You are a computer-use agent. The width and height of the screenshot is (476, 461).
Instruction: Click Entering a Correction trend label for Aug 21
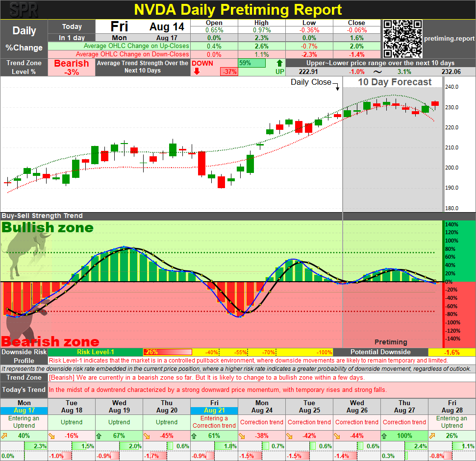[214, 422]
